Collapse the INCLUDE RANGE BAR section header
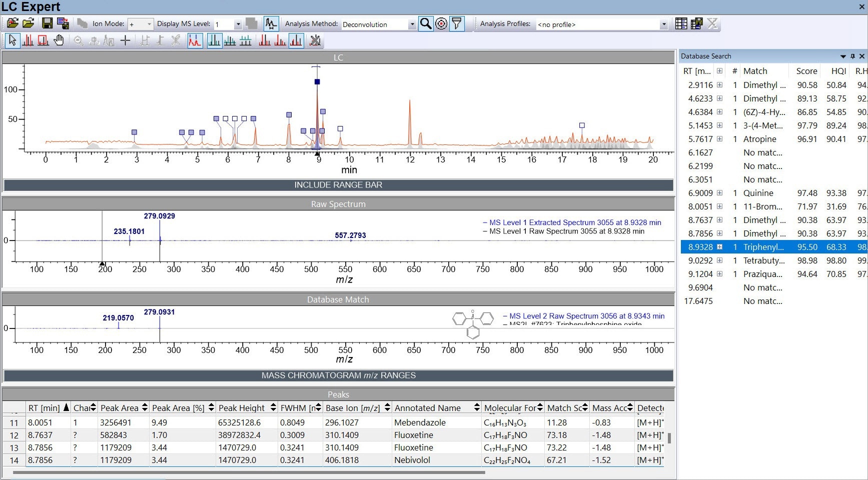 [x=338, y=184]
